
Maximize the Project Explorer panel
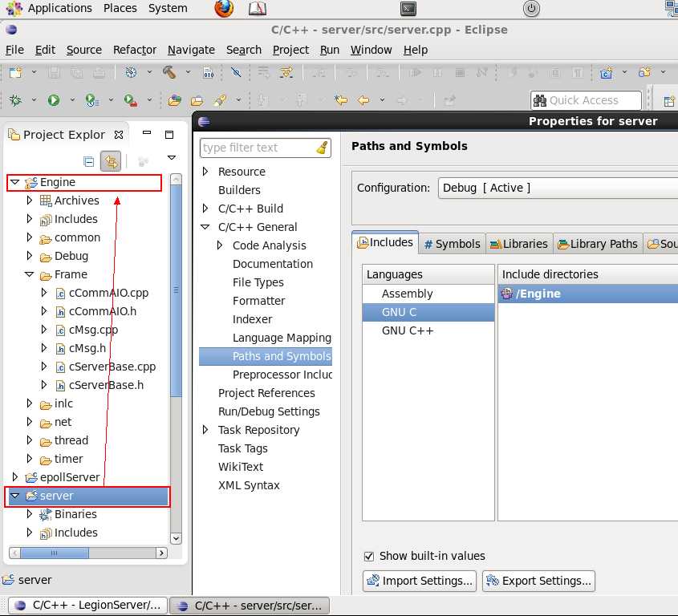pos(169,135)
